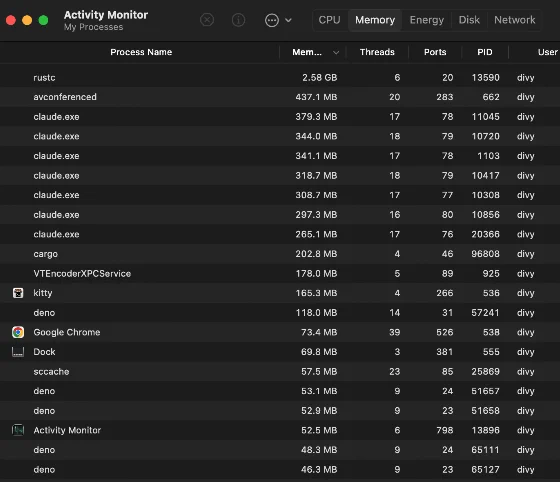Image resolution: width=560 pixels, height=482 pixels.
Task: Click PID 25869 cell
Action: point(485,371)
